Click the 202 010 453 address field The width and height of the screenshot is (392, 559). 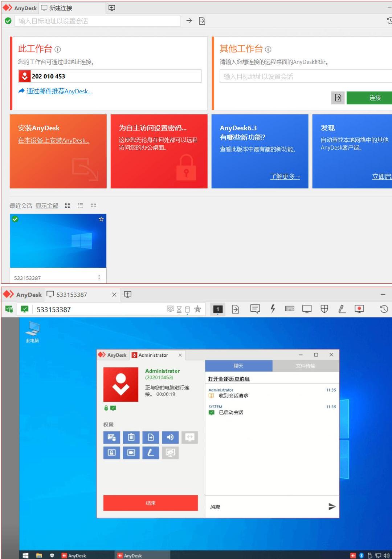point(110,76)
